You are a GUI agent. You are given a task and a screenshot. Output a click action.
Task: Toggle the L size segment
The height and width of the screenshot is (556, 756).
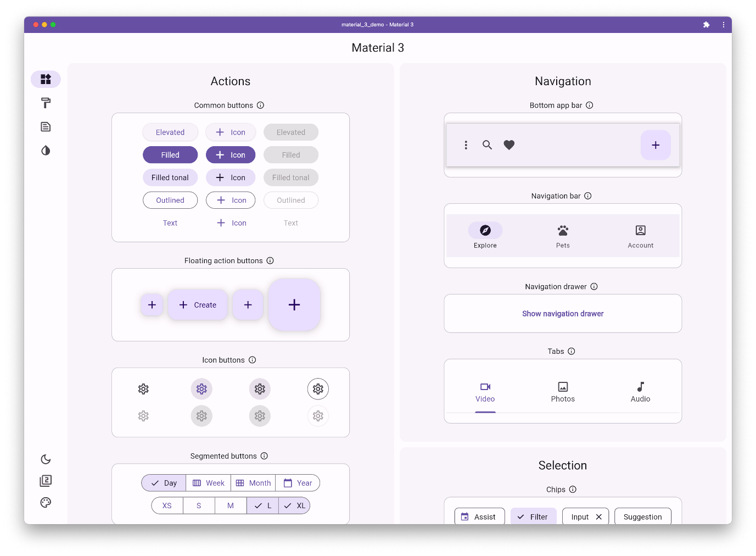pyautogui.click(x=262, y=505)
